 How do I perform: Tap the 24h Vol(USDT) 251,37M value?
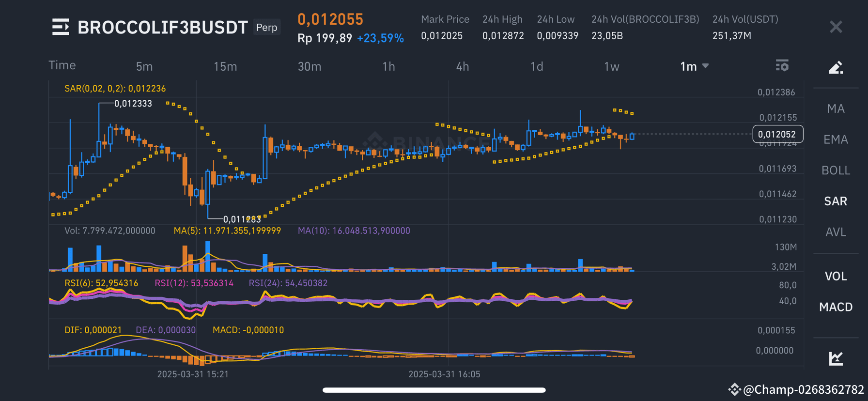(732, 36)
